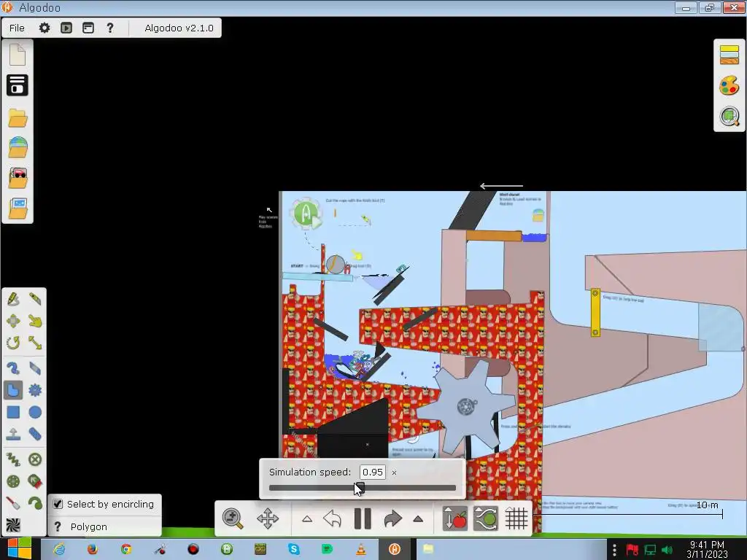Open Skype from the taskbar
This screenshot has height=560, width=747.
(x=294, y=549)
